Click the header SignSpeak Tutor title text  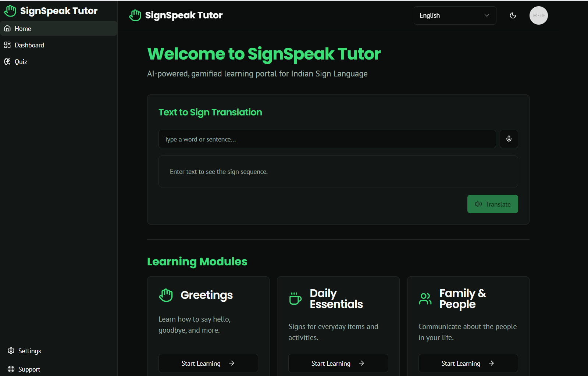[x=184, y=15]
